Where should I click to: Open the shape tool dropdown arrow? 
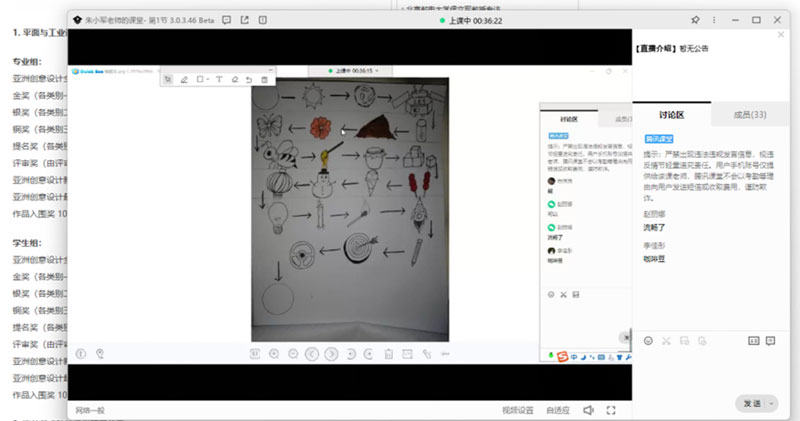207,79
